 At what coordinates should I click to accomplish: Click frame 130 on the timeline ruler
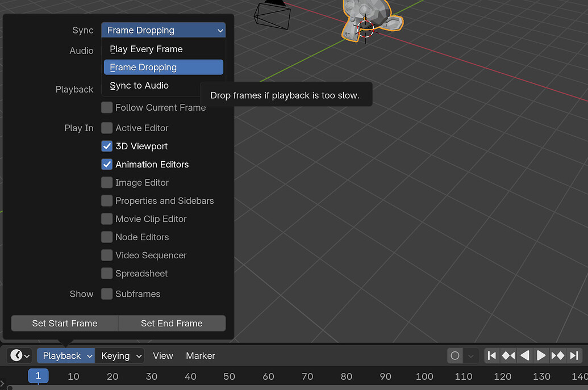point(541,376)
